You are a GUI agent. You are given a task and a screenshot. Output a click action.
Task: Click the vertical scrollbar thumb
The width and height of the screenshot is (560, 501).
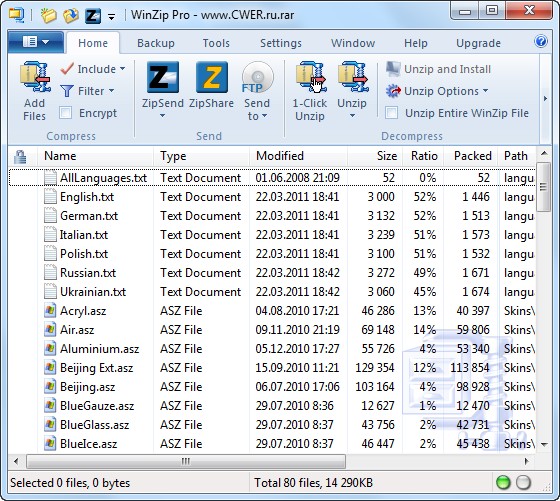point(544,187)
